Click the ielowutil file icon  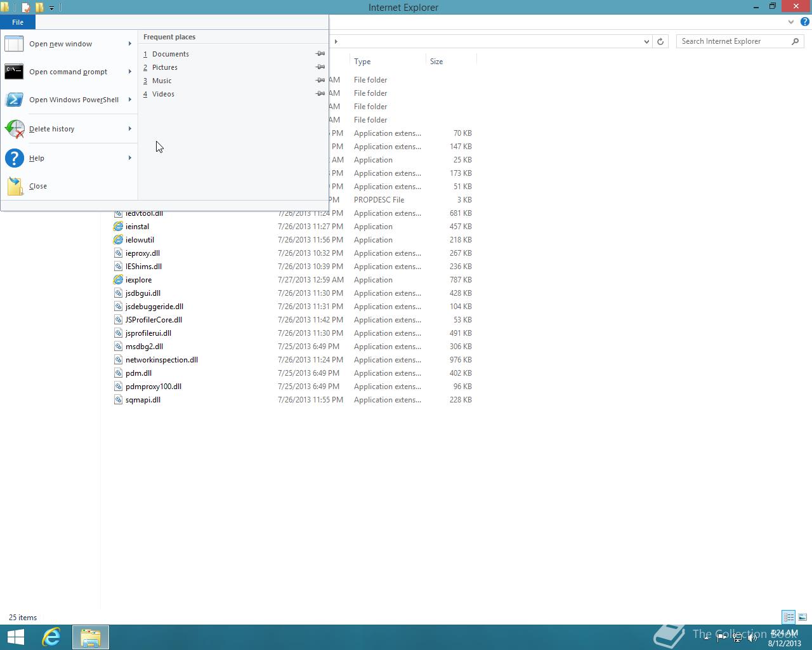(118, 240)
